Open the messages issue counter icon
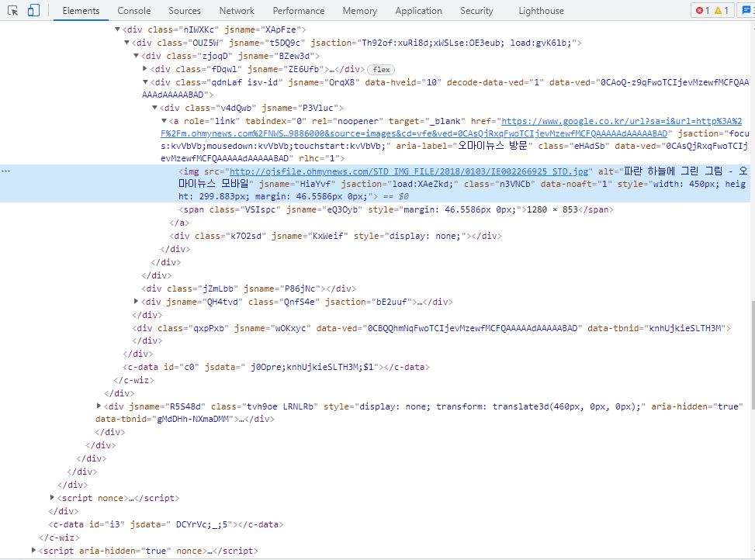The height and width of the screenshot is (560, 755). 748,11
